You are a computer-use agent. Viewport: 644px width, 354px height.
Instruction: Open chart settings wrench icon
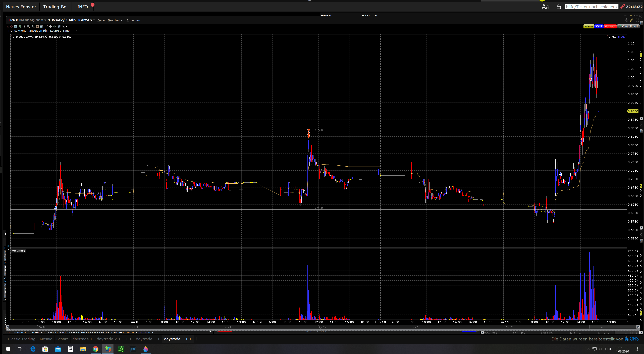63,26
